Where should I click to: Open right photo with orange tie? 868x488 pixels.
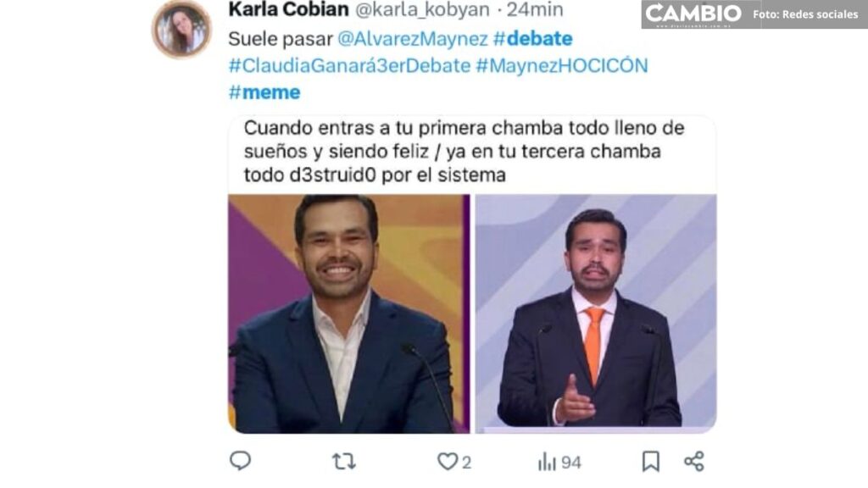point(596,313)
